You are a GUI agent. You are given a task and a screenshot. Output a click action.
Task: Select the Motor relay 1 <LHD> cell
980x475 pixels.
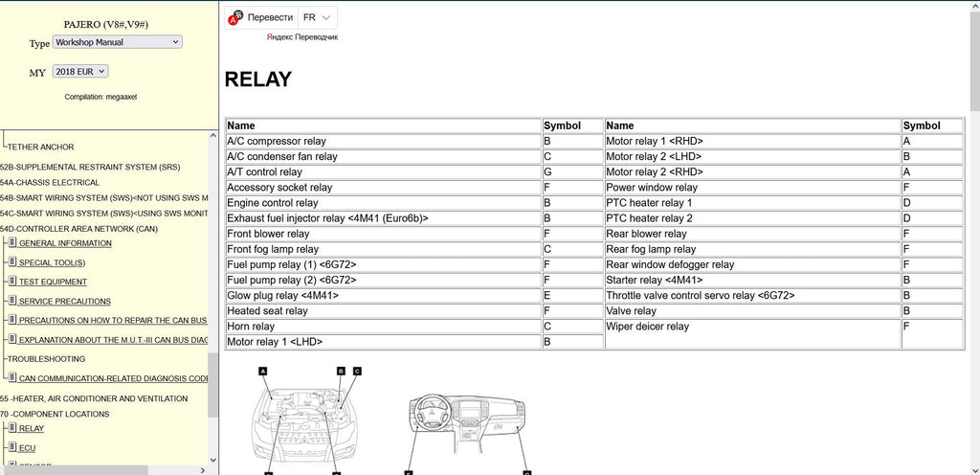tap(383, 342)
